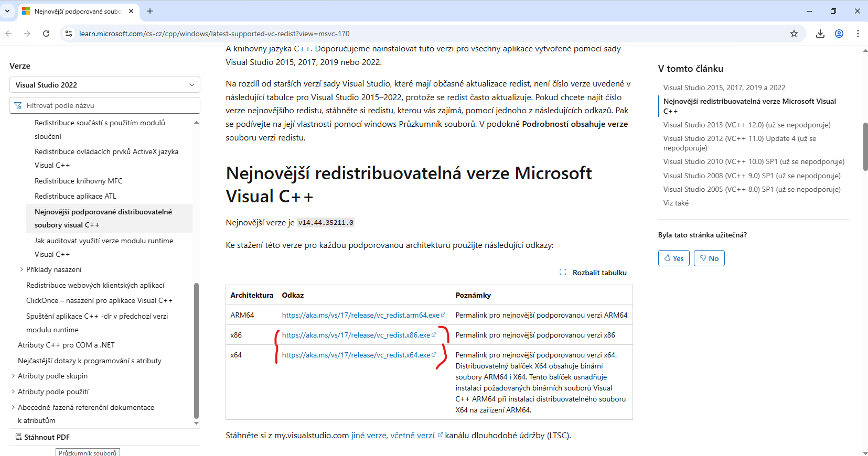The image size is (868, 456).
Task: Bookmark this page with star icon
Action: tap(794, 34)
